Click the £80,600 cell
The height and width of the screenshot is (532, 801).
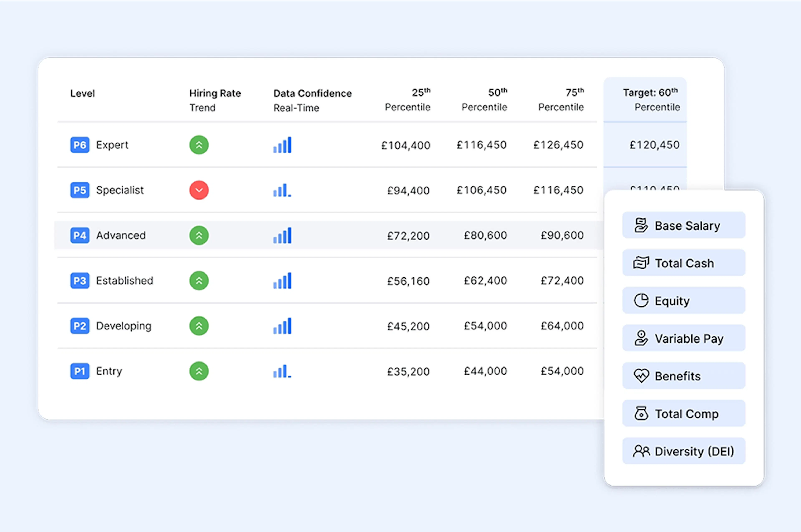[x=485, y=236]
